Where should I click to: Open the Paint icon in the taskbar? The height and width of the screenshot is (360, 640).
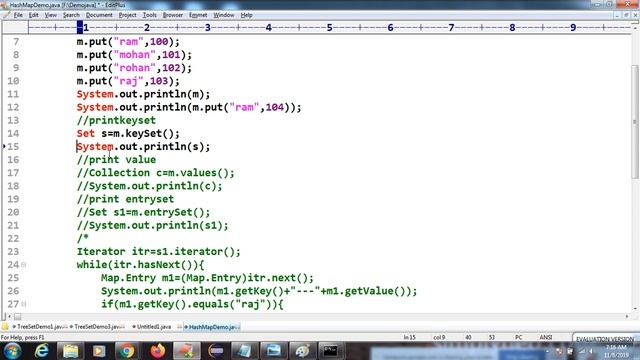point(302,351)
